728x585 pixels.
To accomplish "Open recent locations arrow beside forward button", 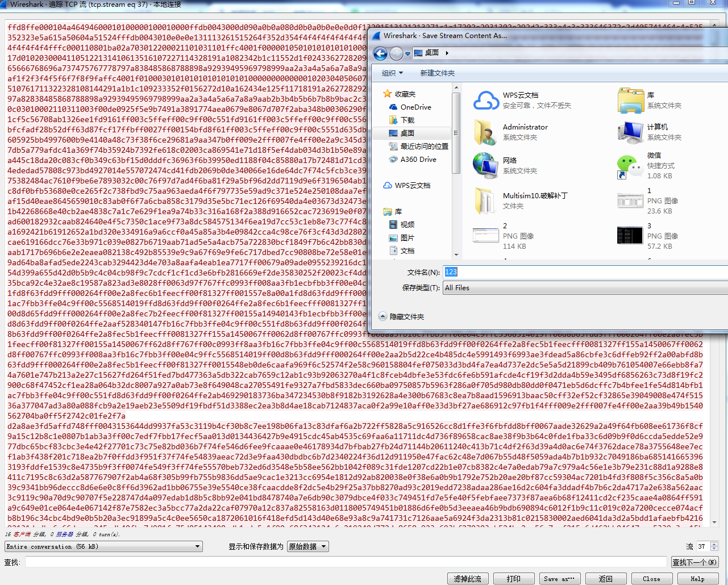I will [x=407, y=54].
